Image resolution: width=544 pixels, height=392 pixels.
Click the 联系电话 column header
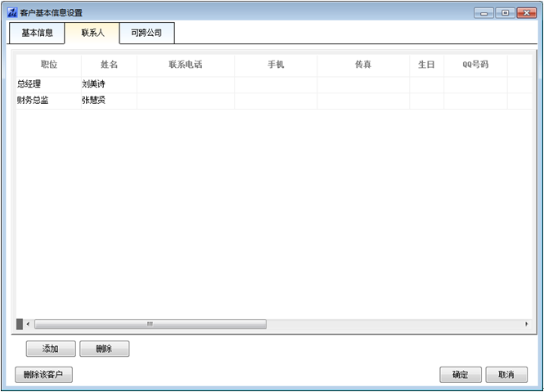tap(185, 65)
